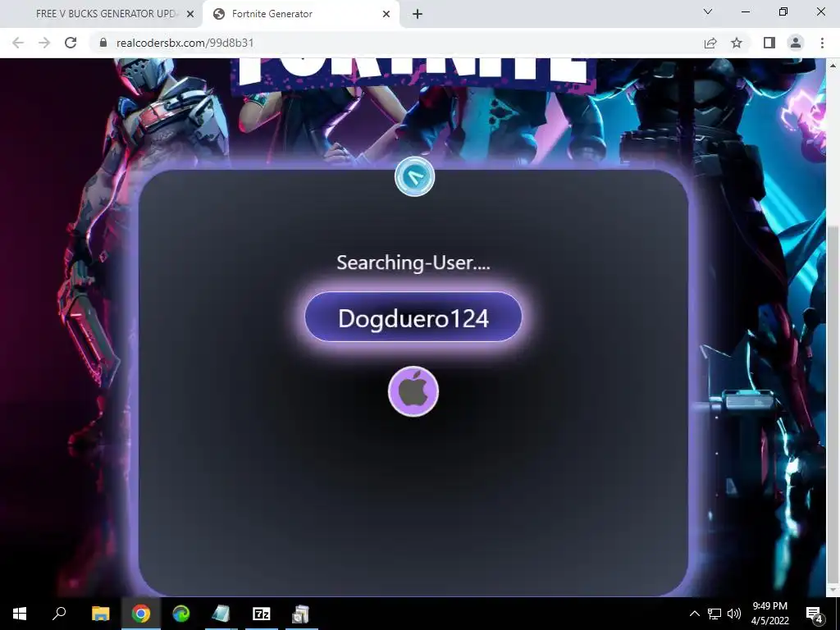Switch to FREE V BUCKS GENERATOR tab
The image size is (840, 630).
107,14
